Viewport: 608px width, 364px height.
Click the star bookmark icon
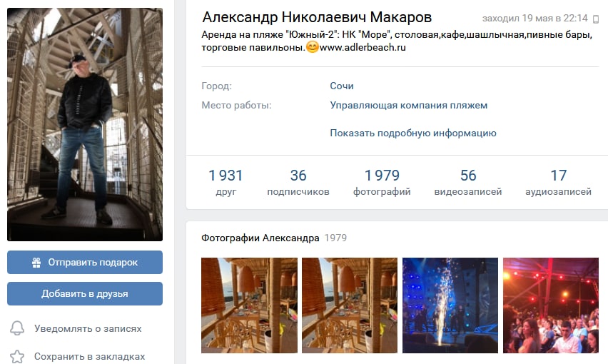(x=17, y=357)
